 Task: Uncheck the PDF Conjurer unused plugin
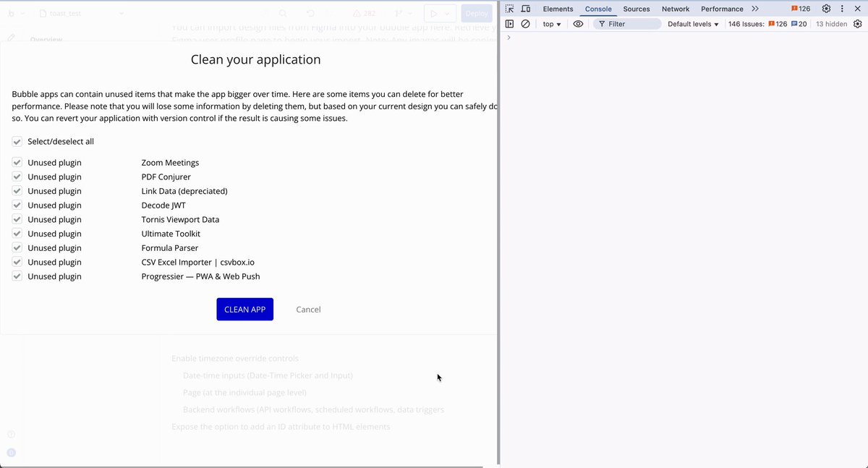(17, 177)
